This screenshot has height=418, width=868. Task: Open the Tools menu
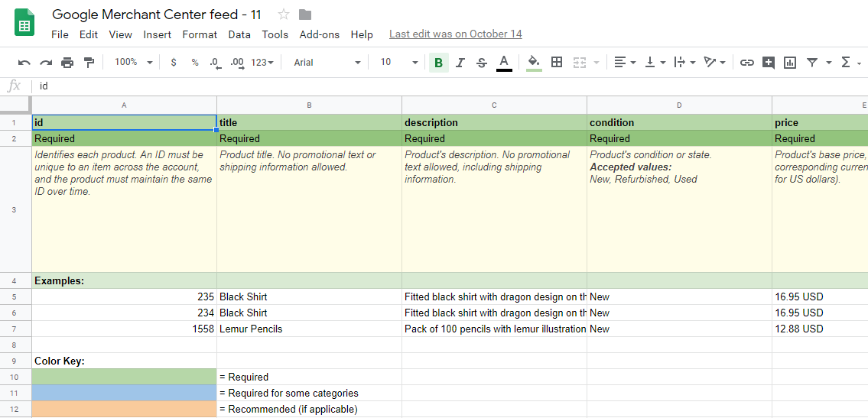click(x=275, y=34)
